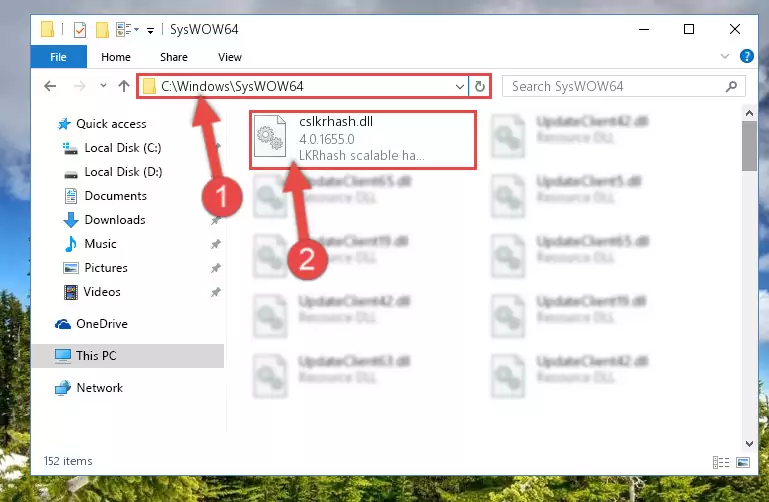Select OneDrive in navigation pane

pos(102,324)
